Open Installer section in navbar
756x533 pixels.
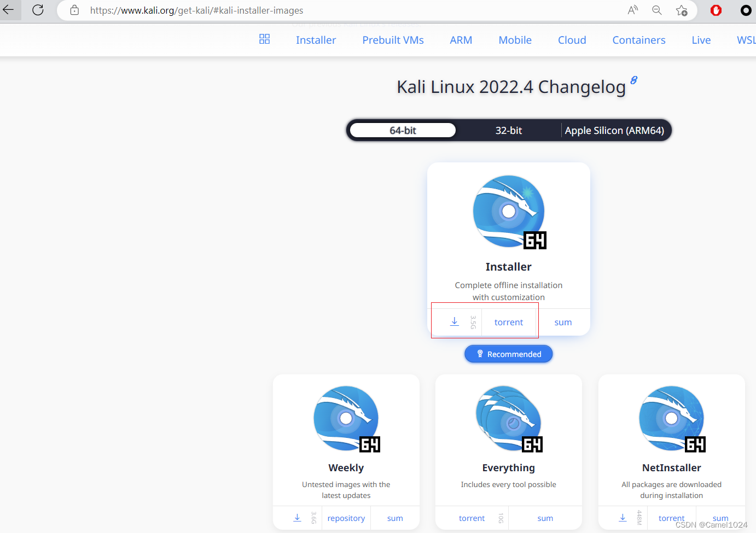[x=316, y=40]
